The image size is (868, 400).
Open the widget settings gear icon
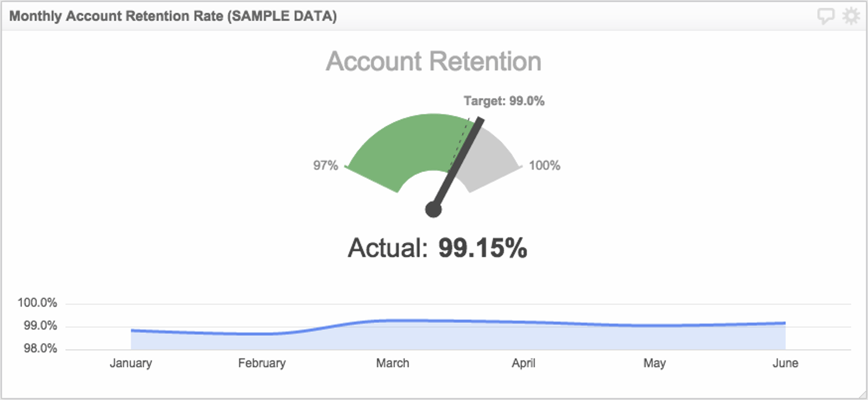851,15
